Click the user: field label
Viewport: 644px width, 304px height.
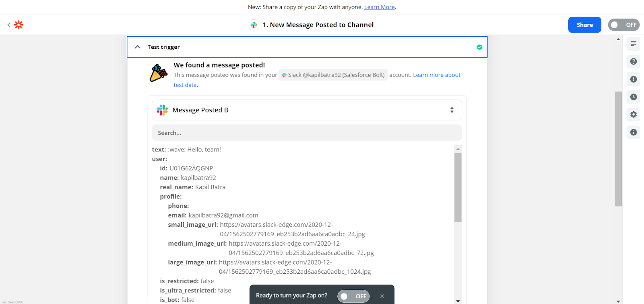pos(159,159)
